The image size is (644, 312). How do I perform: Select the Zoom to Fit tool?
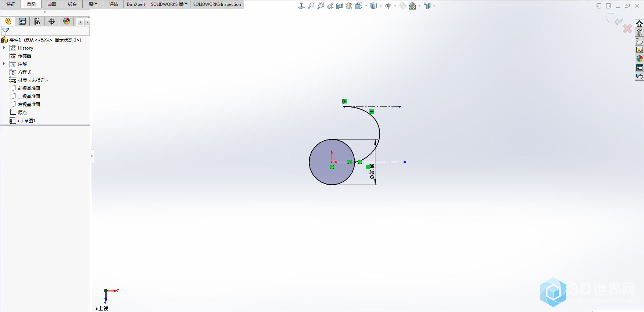click(x=311, y=6)
